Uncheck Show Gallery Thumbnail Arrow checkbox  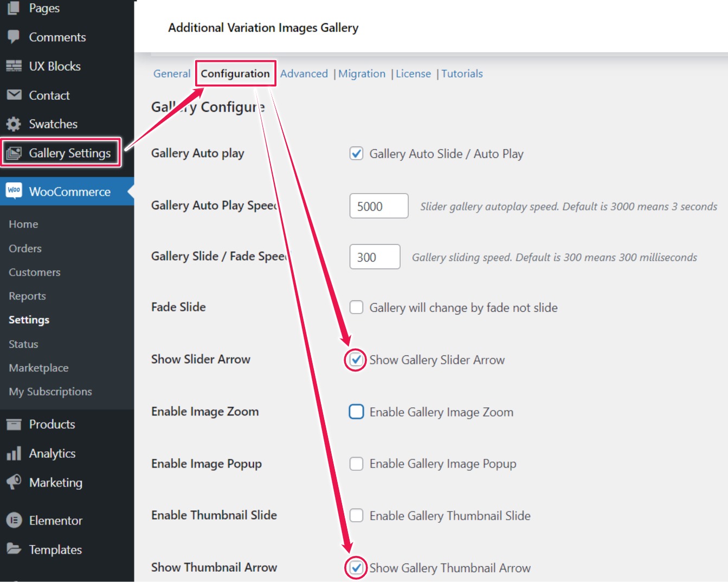tap(356, 568)
